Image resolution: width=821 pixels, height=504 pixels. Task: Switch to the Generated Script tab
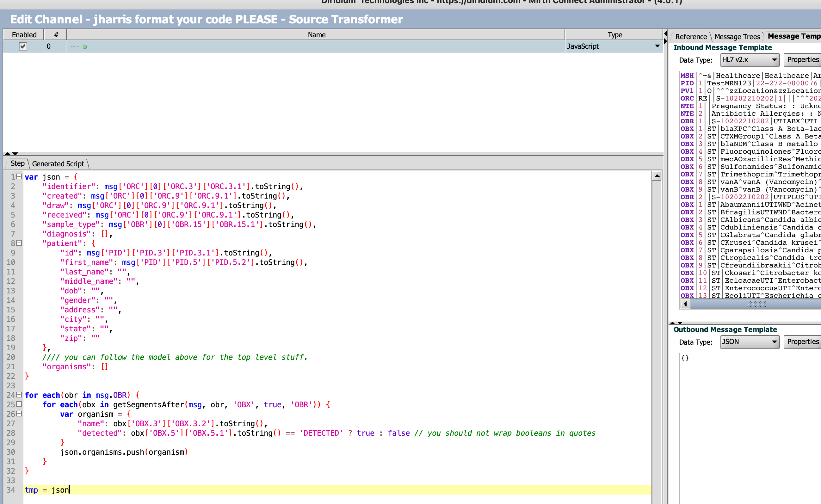pos(58,164)
